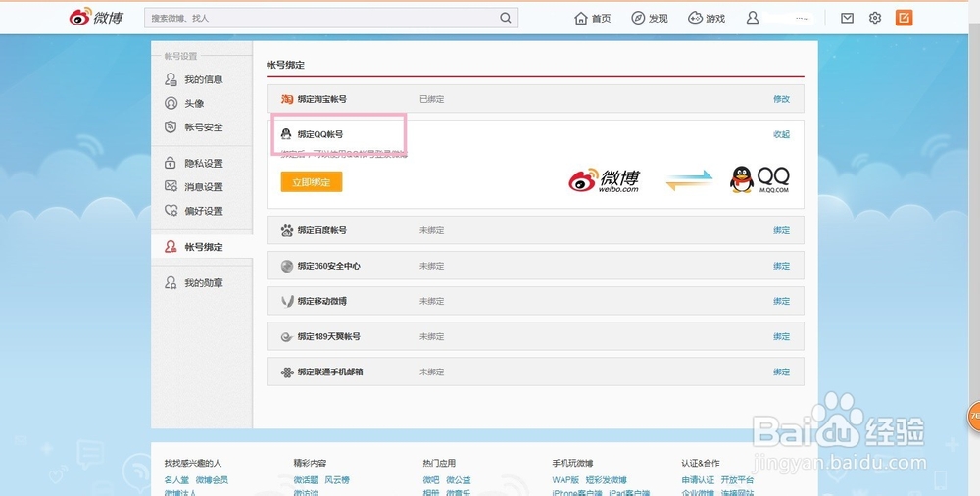Click 已绑定 status in Taobao row
980x496 pixels.
point(431,99)
